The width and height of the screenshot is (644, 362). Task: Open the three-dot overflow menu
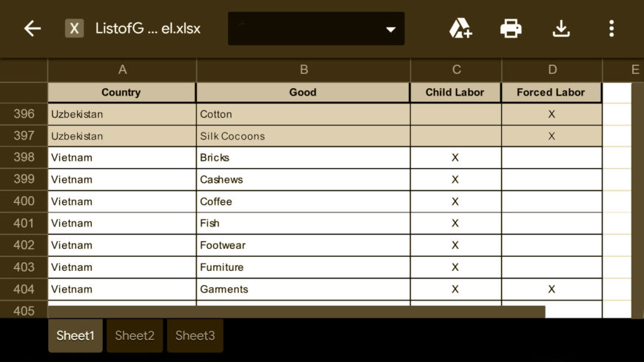click(x=611, y=29)
